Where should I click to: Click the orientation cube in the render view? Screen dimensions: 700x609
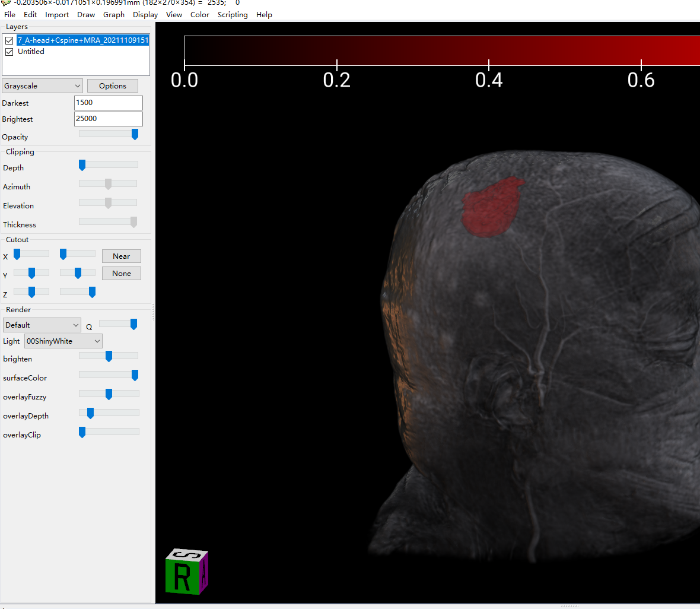(187, 572)
